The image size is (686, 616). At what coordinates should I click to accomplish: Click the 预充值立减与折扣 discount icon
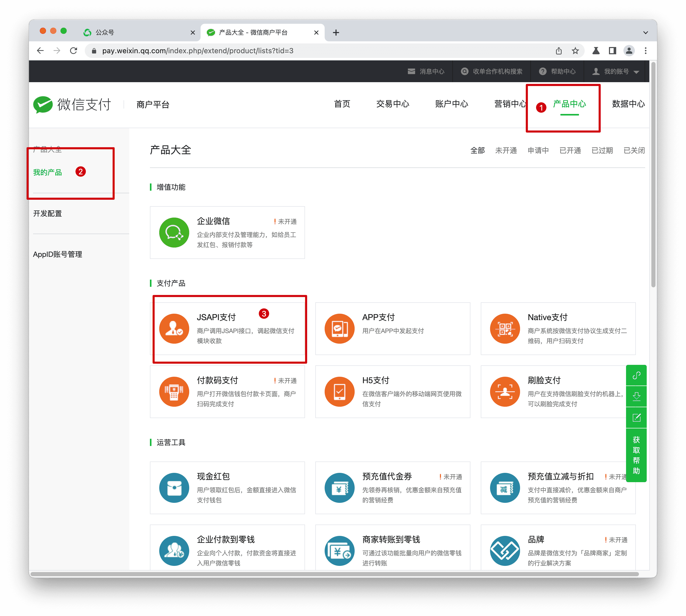click(505, 488)
